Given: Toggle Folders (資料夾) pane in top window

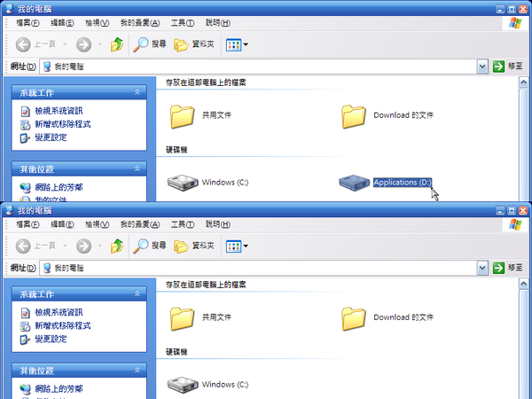Looking at the screenshot, I should (194, 44).
